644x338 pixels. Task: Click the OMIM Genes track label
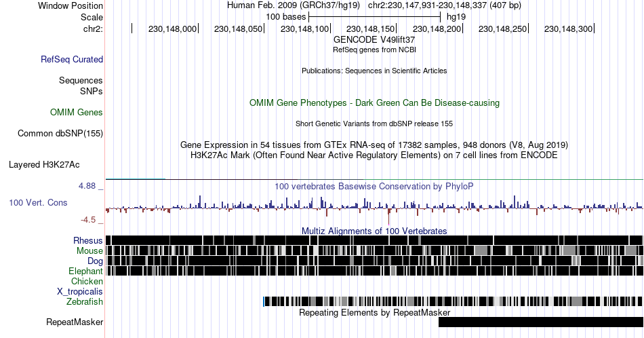76,112
